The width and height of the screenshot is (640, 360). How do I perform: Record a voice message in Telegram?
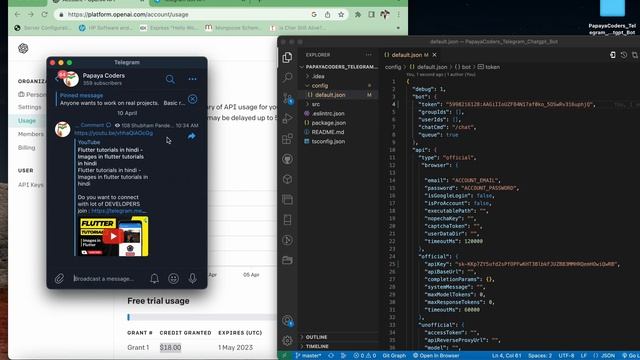click(x=192, y=278)
